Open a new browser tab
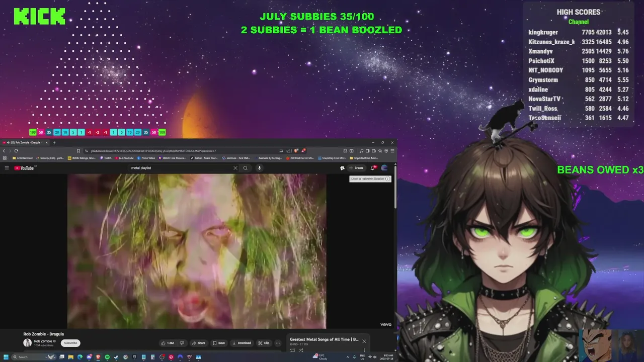Screen dimensions: 644x362 [54, 142]
